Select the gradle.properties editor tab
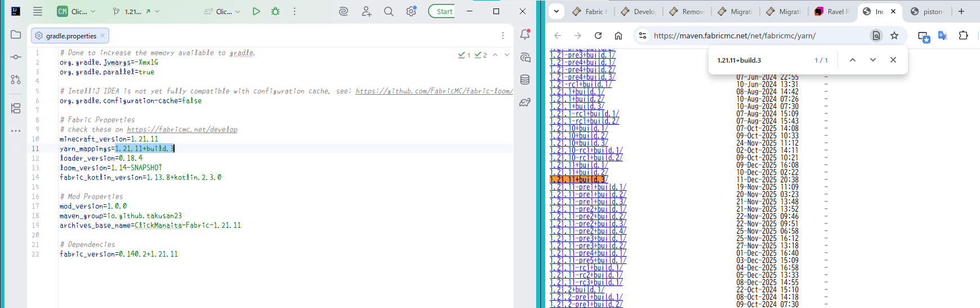980x308 pixels. [70, 36]
